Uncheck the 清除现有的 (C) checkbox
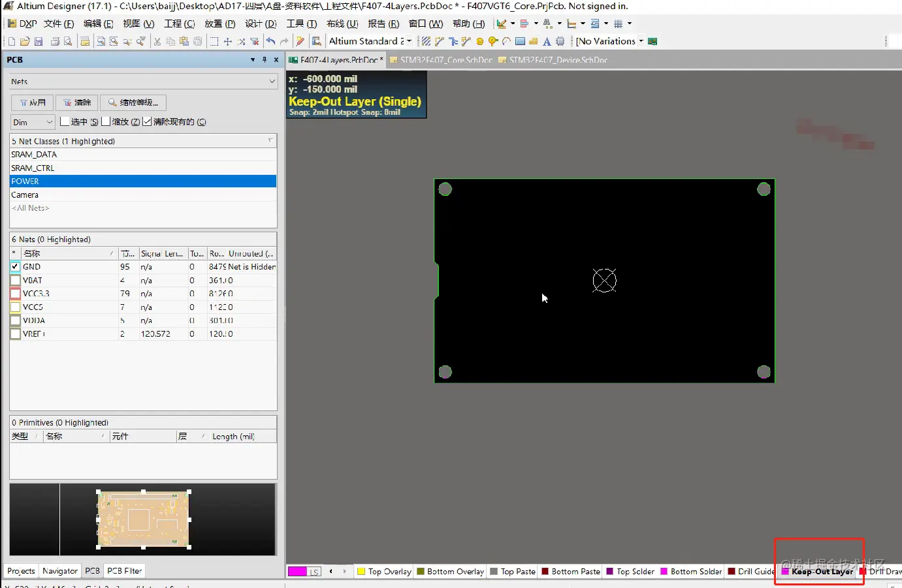The width and height of the screenshot is (902, 588). click(147, 121)
